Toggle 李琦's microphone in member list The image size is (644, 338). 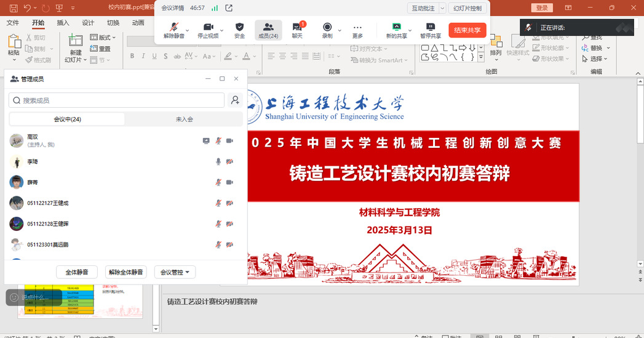point(218,161)
